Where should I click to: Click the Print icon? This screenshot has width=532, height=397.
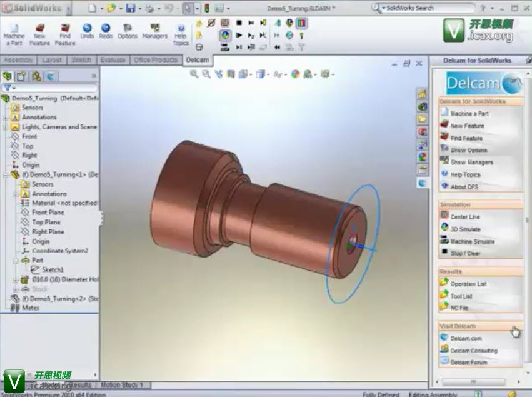(149, 8)
